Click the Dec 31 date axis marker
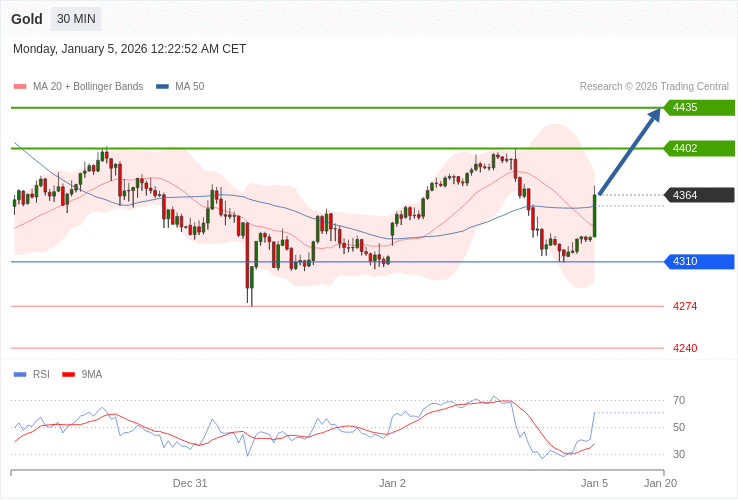The height and width of the screenshot is (500, 738). tap(190, 483)
